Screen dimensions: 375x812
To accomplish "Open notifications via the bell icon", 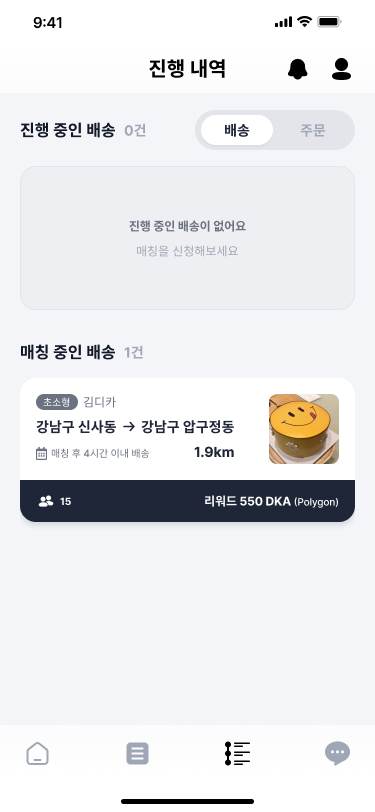I will click(297, 69).
